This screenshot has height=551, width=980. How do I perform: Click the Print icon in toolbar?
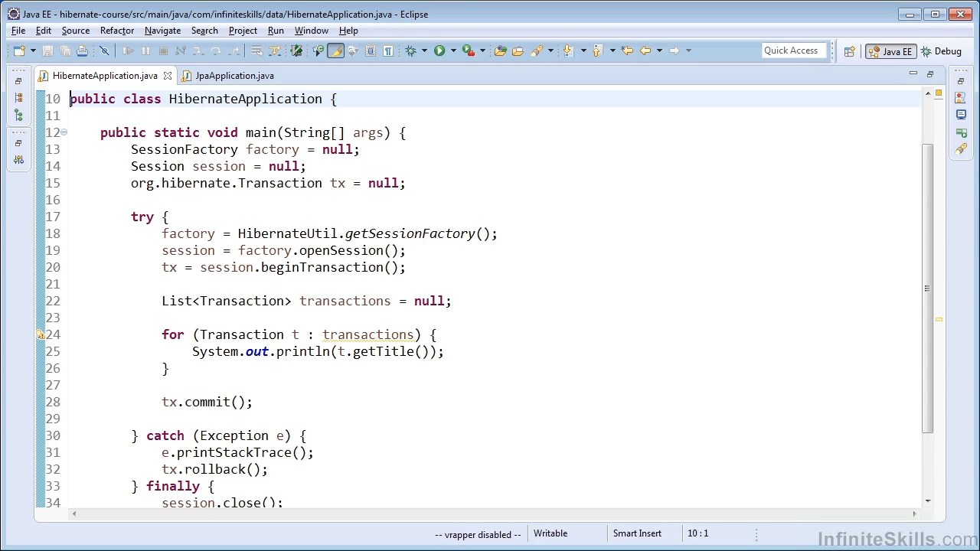coord(83,51)
